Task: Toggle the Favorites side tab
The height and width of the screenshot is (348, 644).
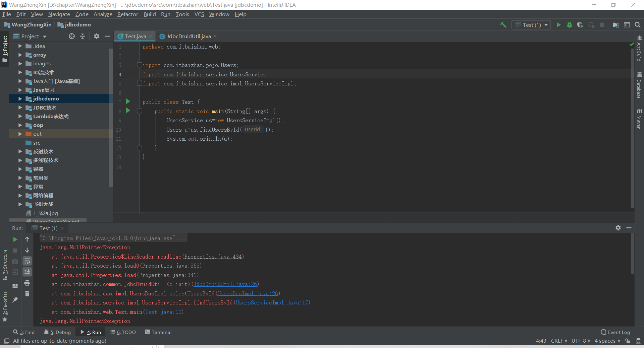Action: [x=5, y=306]
